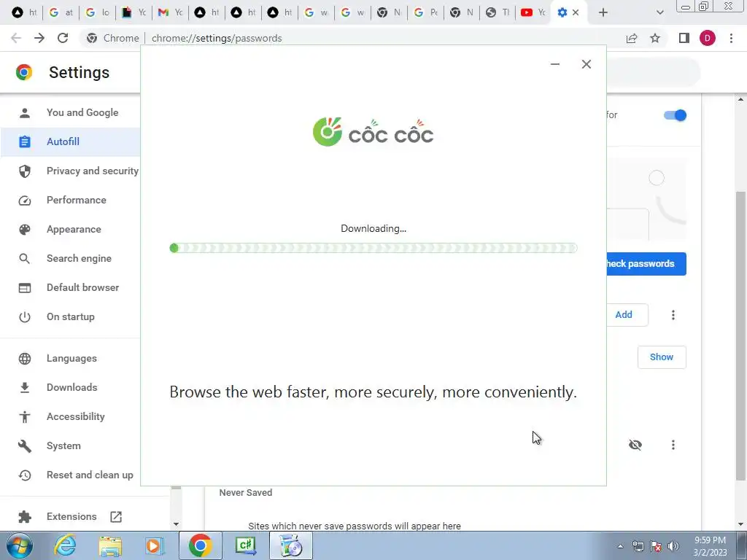The height and width of the screenshot is (560, 747).
Task: Click the Languages globe icon
Action: coord(24,358)
